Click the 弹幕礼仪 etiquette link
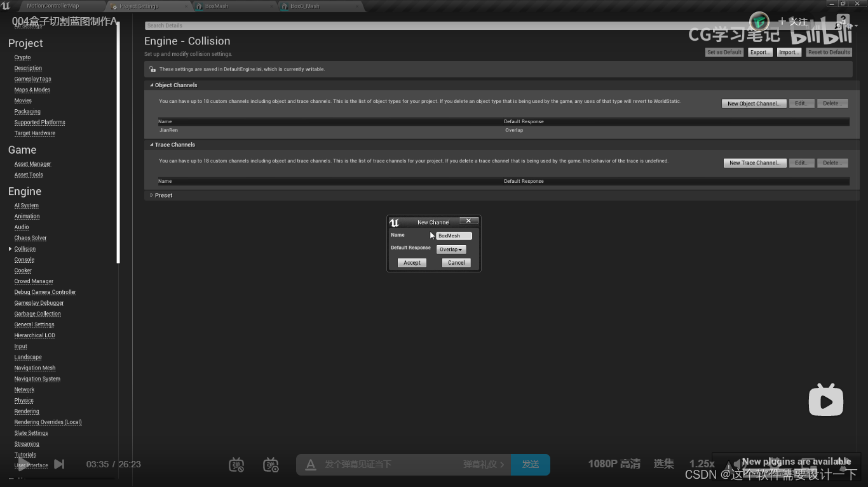 tap(483, 465)
